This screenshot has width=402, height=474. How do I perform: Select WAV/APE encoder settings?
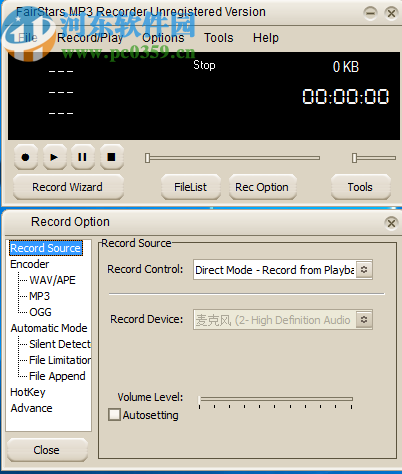(x=52, y=280)
